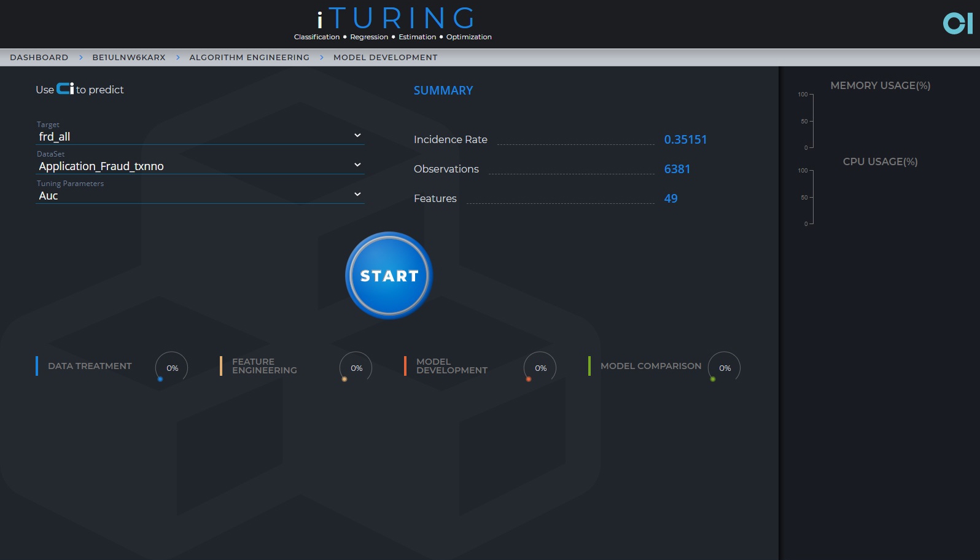980x560 pixels.
Task: Go to DASHBOARD breadcrumb
Action: (39, 57)
